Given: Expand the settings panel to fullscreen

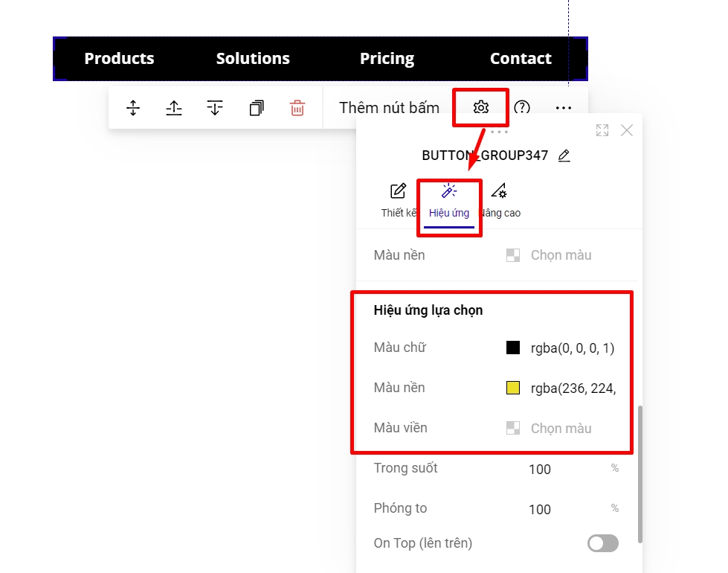Looking at the screenshot, I should pos(602,130).
